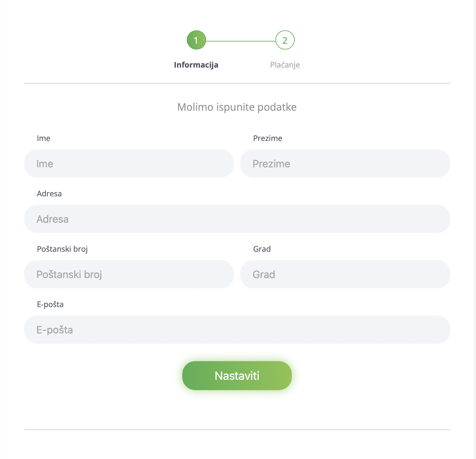This screenshot has width=476, height=459.
Task: Click the green line connecting the steps
Action: 241,41
